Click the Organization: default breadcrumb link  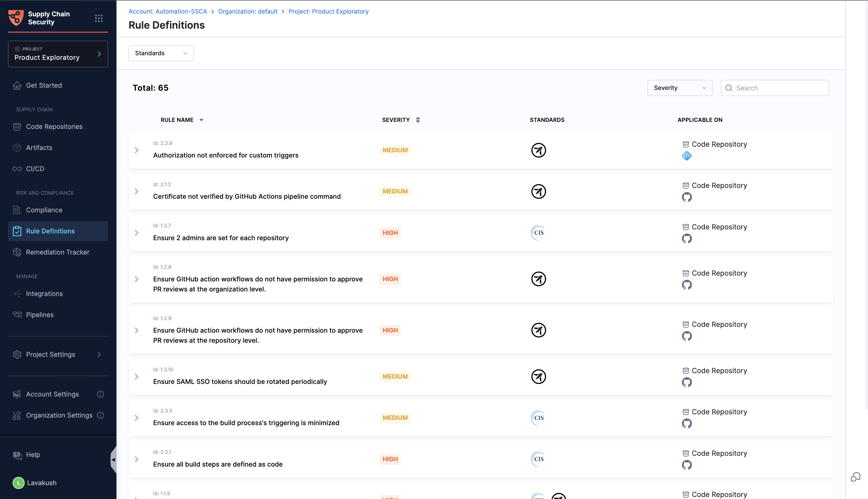248,11
